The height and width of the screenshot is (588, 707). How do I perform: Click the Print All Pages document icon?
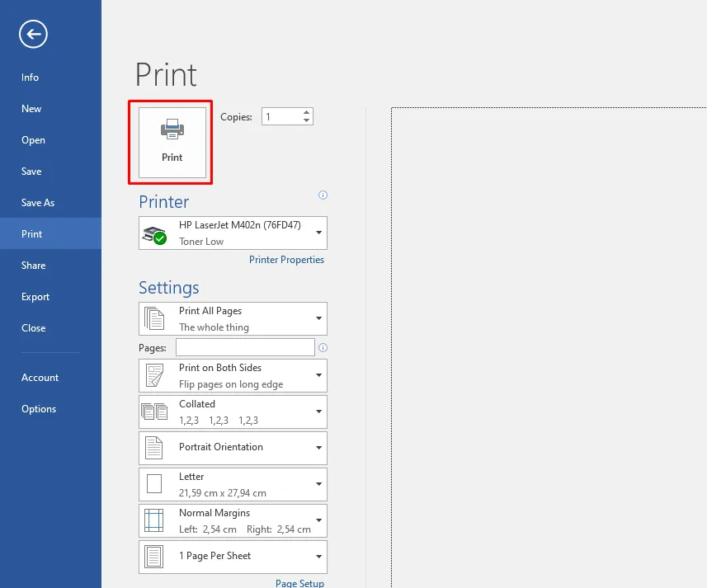[x=154, y=318]
